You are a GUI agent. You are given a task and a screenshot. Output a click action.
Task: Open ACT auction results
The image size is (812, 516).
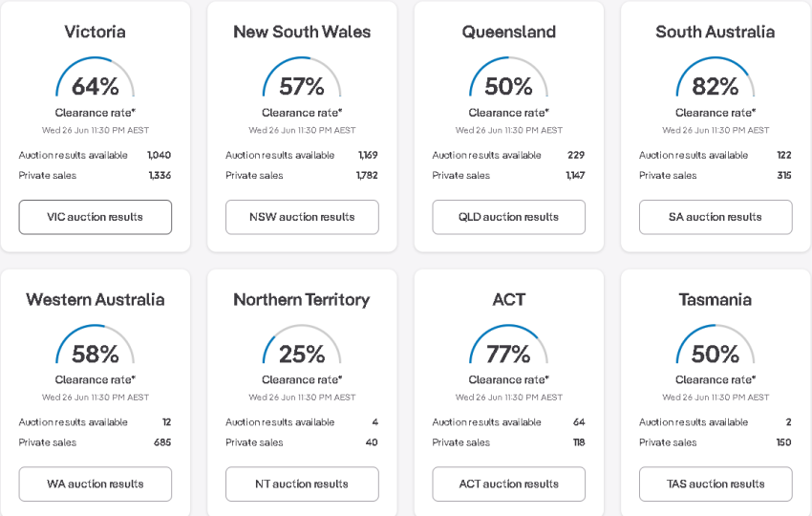point(508,484)
